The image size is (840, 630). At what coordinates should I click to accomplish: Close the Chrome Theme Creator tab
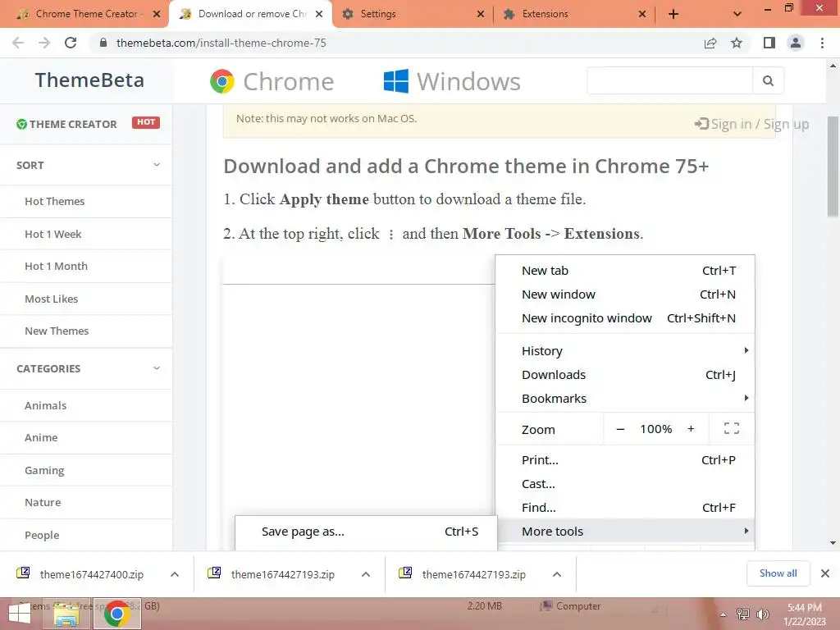point(157,14)
